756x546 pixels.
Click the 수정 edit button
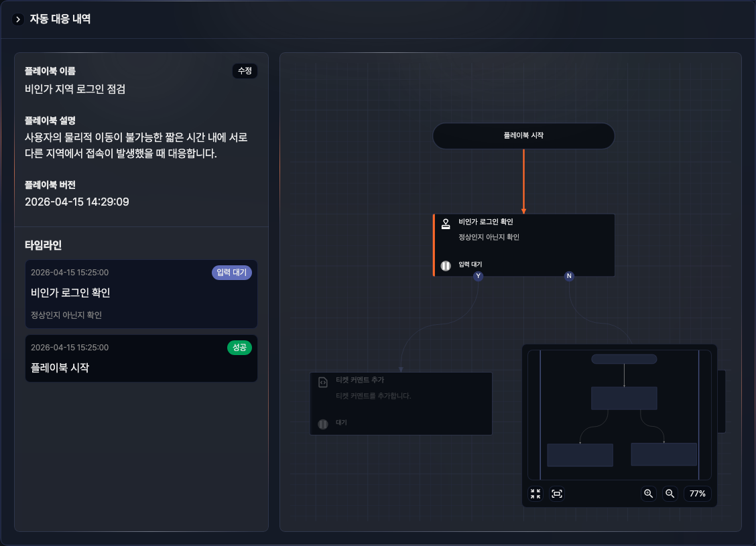tap(245, 70)
